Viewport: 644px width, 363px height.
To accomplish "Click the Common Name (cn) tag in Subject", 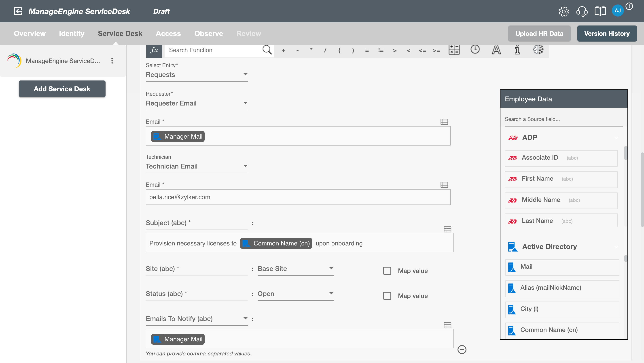I will (x=276, y=243).
